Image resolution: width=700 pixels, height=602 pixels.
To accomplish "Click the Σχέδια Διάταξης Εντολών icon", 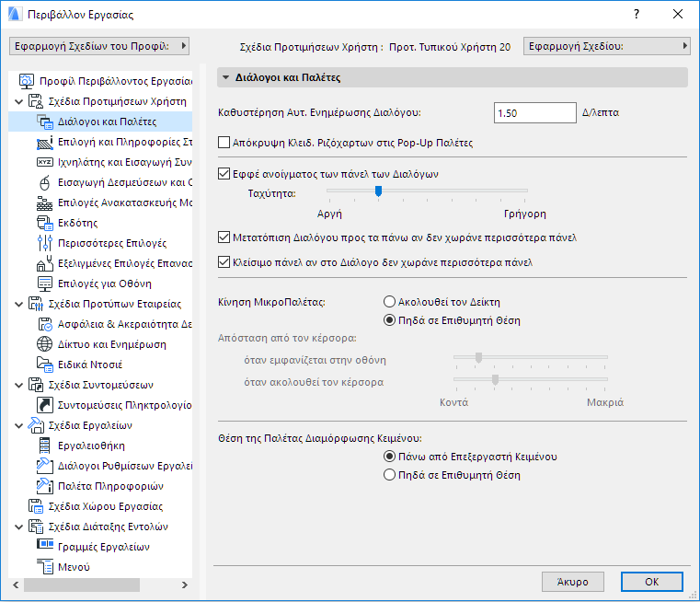I will tap(36, 527).
